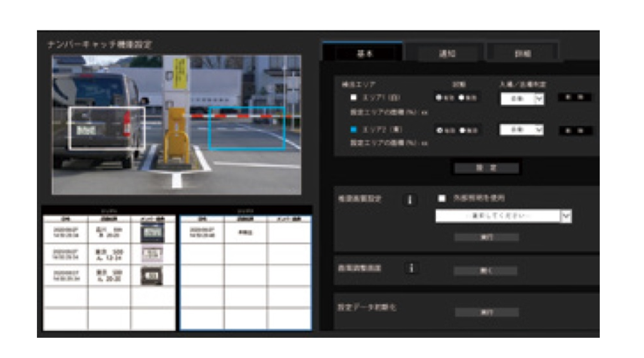Click the plate image column header in the Area 2 table
Image resolution: width=644 pixels, height=358 pixels.
tap(289, 219)
